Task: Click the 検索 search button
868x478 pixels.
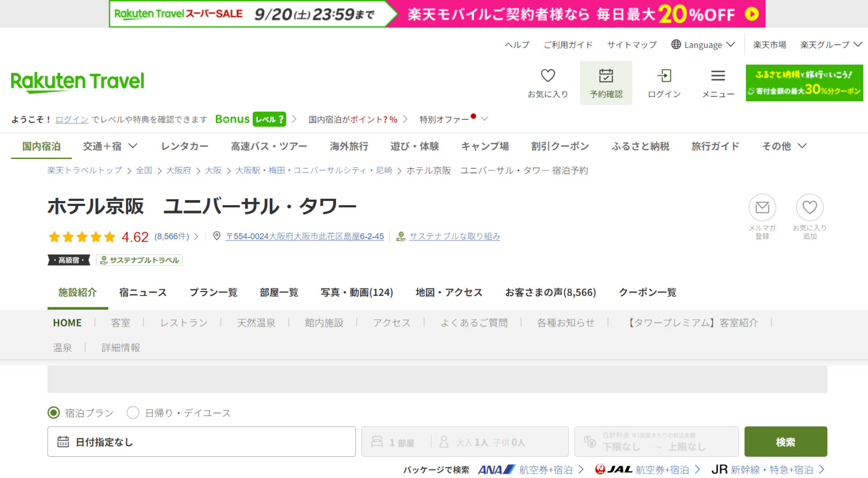Action: point(785,442)
